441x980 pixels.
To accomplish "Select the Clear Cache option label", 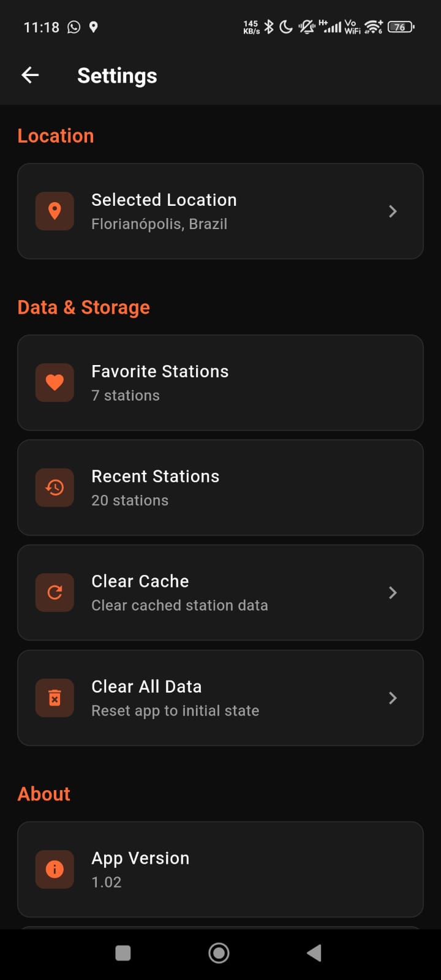I will [x=140, y=581].
